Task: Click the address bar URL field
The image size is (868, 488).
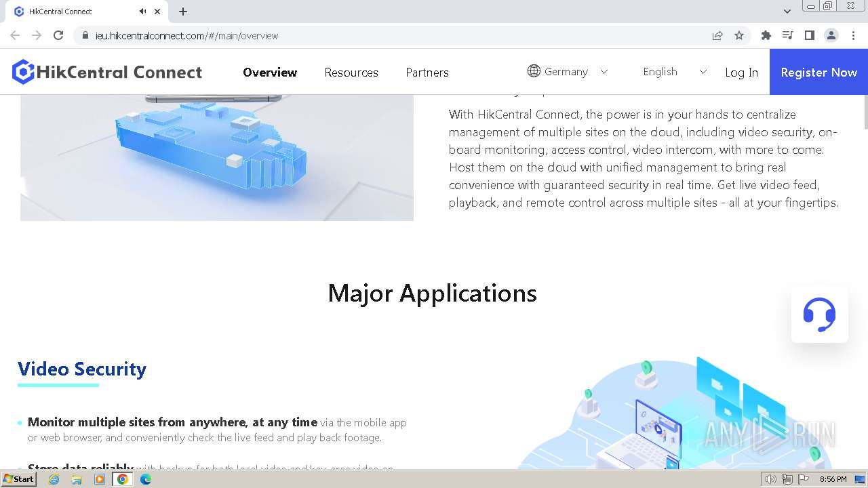Action: [x=393, y=35]
